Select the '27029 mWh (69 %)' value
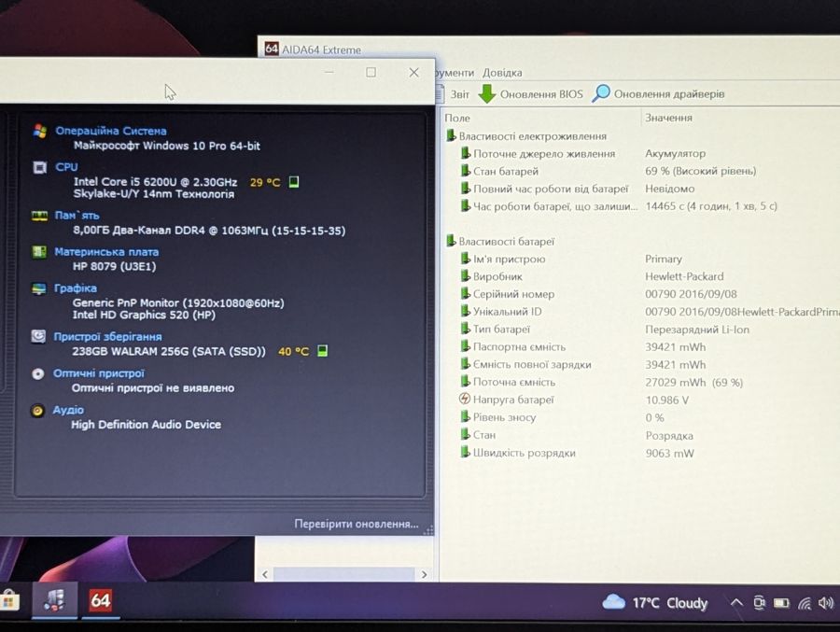 (x=693, y=382)
